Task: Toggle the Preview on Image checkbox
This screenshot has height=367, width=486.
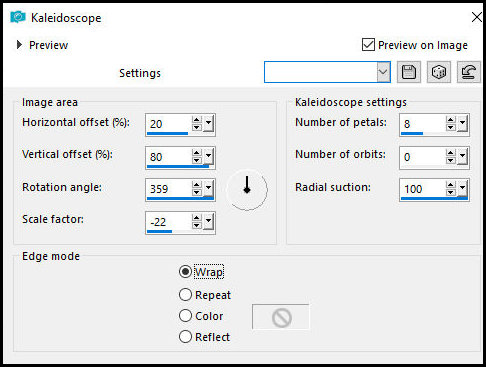Action: pos(368,45)
